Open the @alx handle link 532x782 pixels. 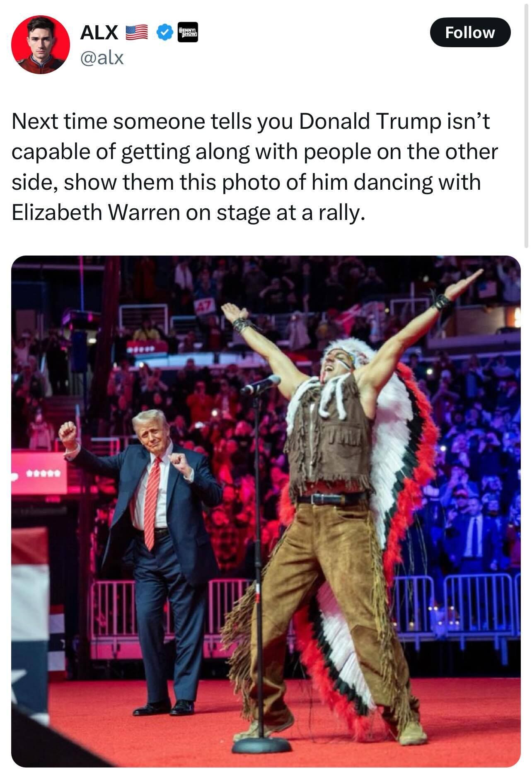click(102, 58)
